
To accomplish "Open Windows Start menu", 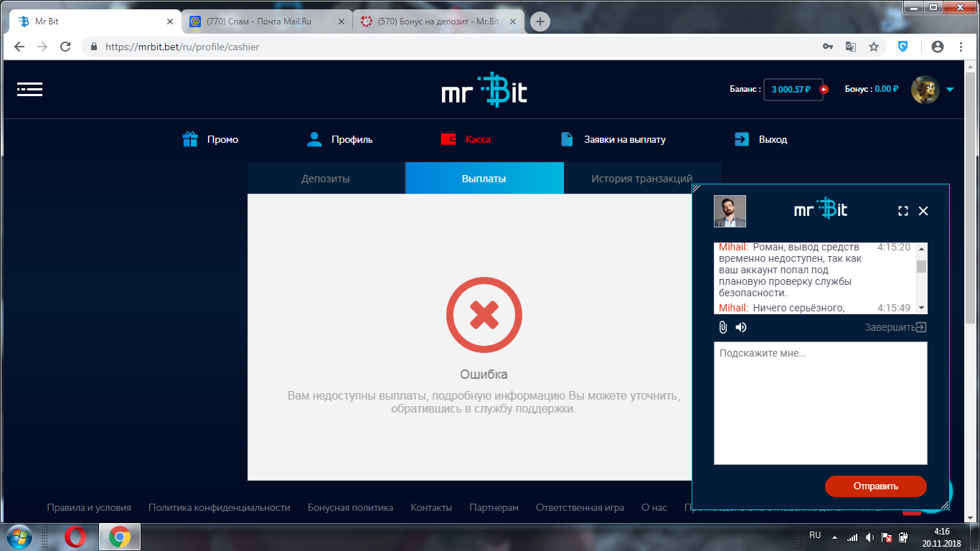I will click(x=19, y=537).
